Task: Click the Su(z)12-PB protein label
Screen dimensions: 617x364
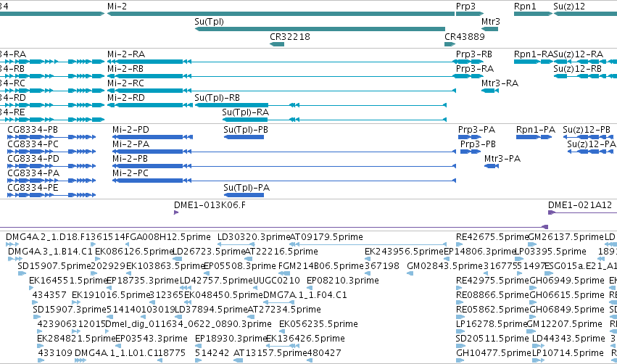Action: 587,130
